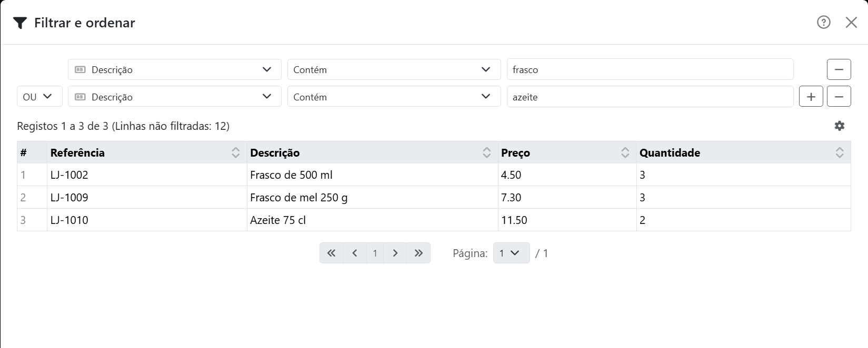Sort by Preço column arrows
This screenshot has height=348, width=868.
point(625,152)
